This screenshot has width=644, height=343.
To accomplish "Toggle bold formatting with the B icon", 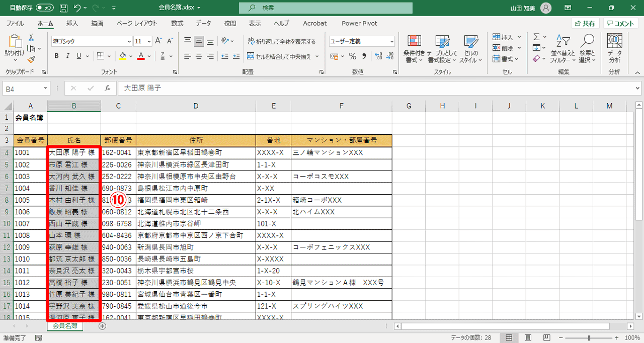I will pos(56,56).
